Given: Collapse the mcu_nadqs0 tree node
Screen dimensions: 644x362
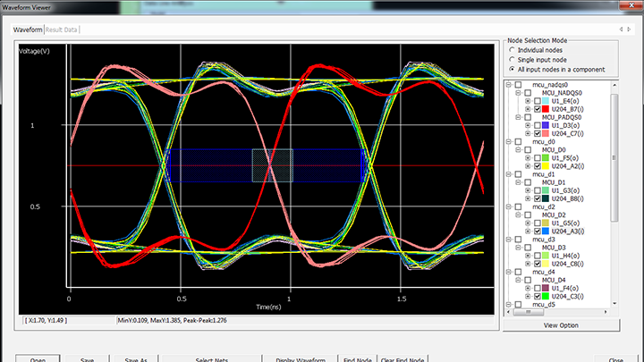Looking at the screenshot, I should tap(508, 84).
